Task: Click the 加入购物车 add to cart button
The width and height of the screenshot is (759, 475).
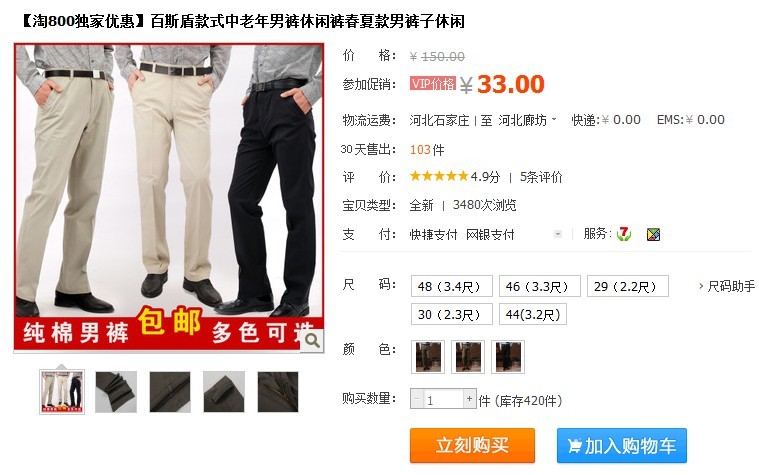Action: 622,445
